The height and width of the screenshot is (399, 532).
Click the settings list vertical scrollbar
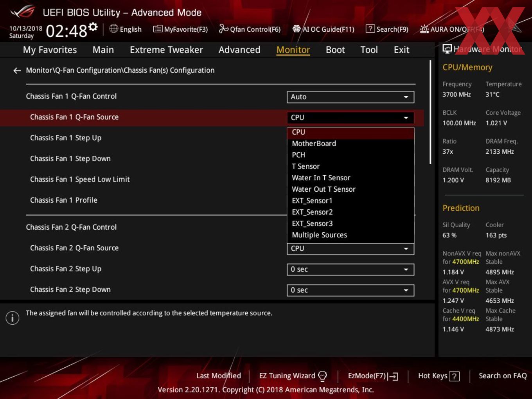coord(430,112)
